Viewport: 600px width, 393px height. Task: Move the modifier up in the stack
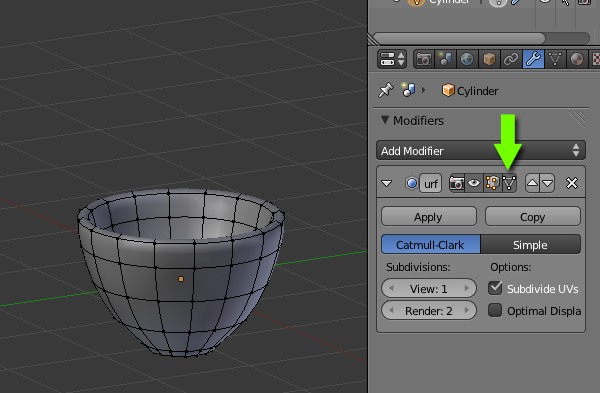pyautogui.click(x=532, y=183)
